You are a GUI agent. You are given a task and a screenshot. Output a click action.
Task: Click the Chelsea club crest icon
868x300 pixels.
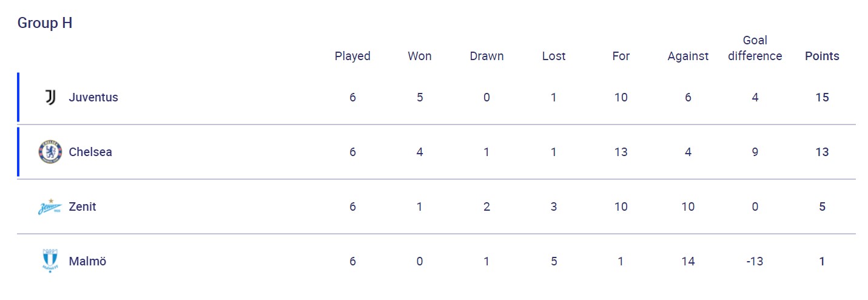[50, 152]
